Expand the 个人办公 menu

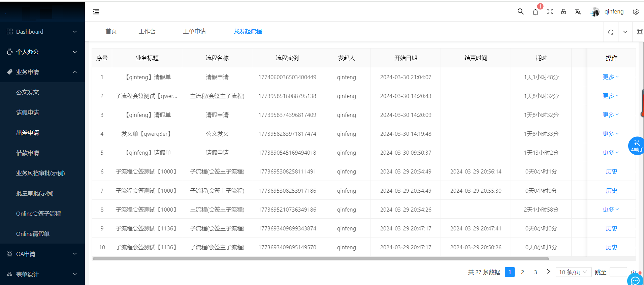[x=75, y=52]
